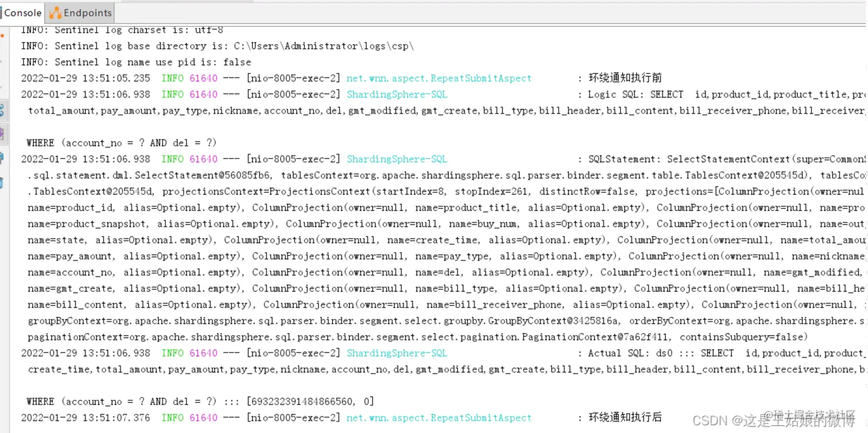
Task: Open the Endpoints tab
Action: click(x=81, y=13)
